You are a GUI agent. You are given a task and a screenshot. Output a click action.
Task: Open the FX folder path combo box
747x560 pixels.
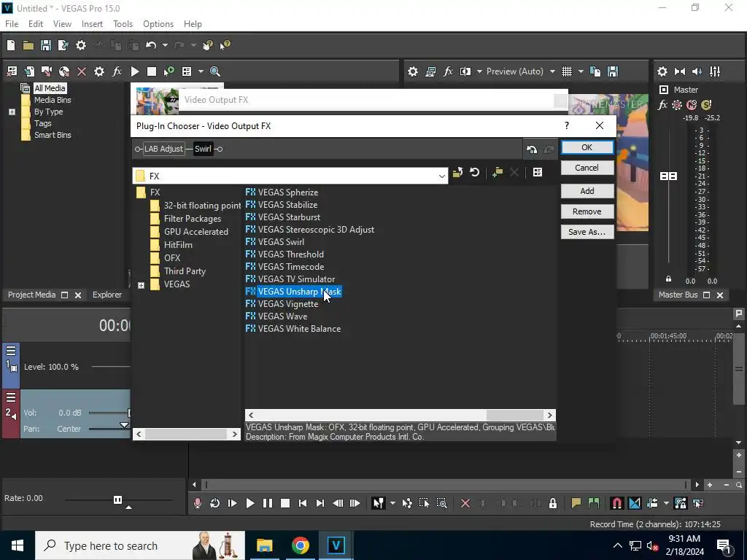click(290, 176)
